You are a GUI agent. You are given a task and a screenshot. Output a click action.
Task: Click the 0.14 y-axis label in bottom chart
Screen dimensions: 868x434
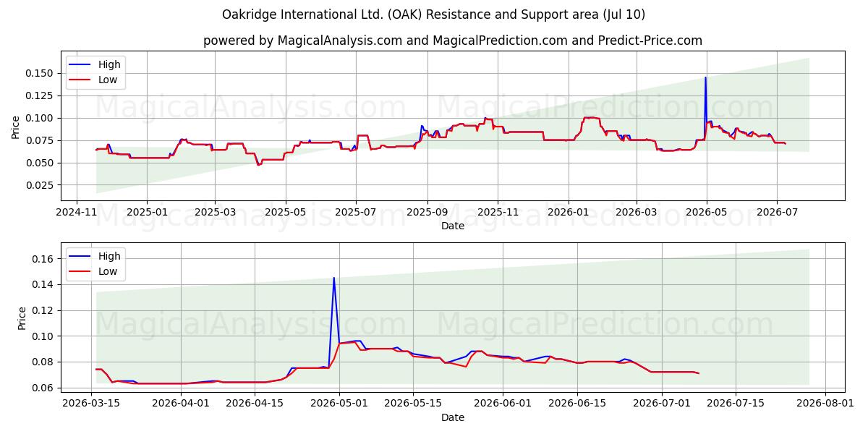[43, 285]
